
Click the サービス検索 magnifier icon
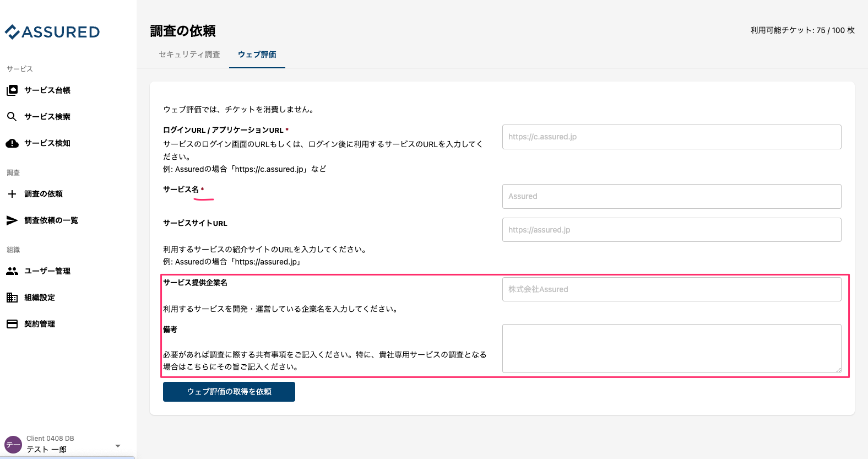click(12, 117)
